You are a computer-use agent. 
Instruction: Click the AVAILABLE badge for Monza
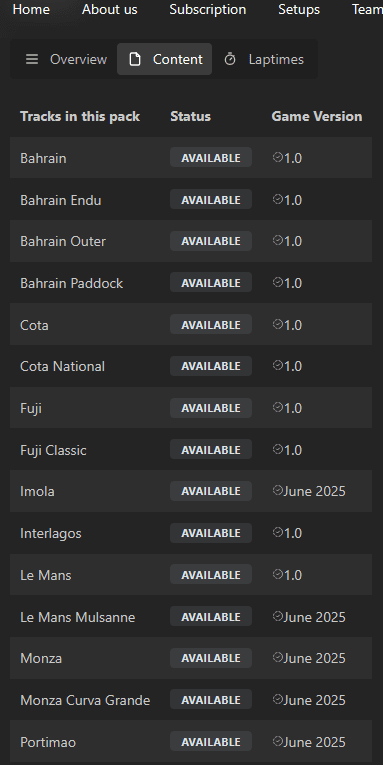211,658
